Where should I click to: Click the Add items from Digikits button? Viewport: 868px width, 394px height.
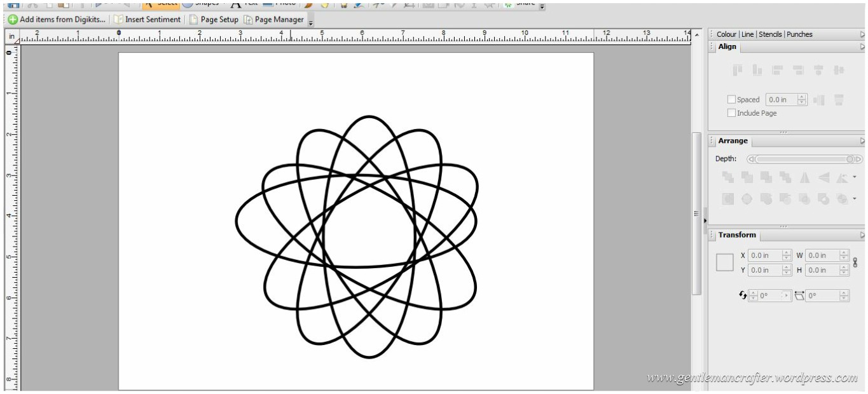56,20
